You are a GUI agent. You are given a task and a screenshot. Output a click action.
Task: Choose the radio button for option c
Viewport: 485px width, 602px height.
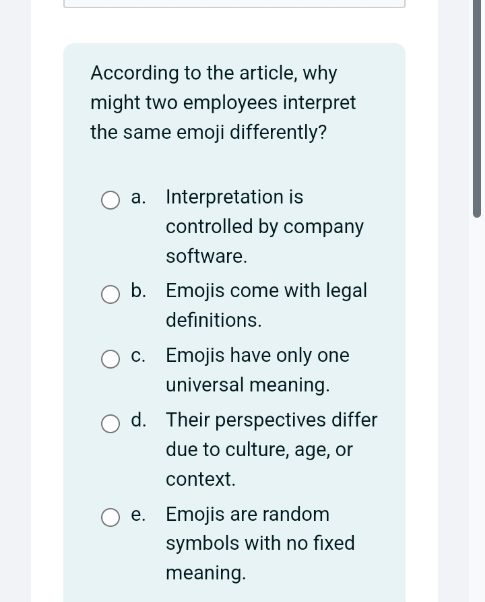[x=110, y=359]
